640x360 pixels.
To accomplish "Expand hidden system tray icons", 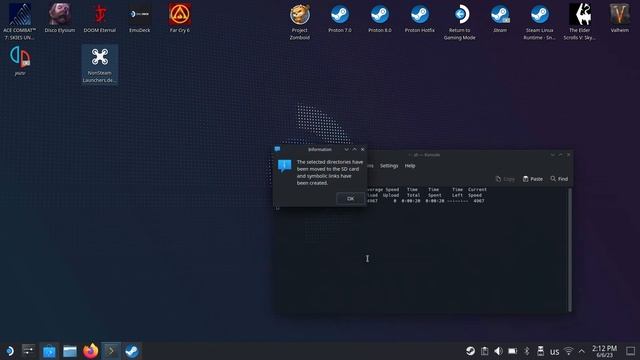I will tap(582, 351).
